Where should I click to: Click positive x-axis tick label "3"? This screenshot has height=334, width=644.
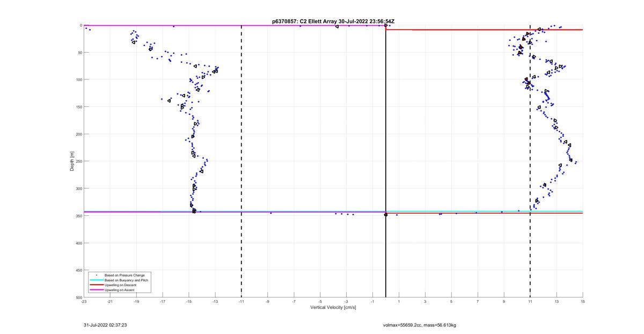click(x=425, y=301)
